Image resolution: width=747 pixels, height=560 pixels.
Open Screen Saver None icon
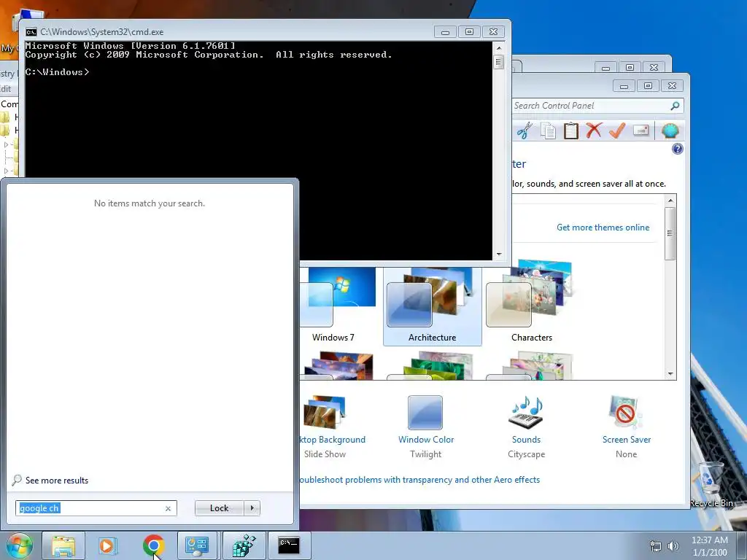click(625, 413)
